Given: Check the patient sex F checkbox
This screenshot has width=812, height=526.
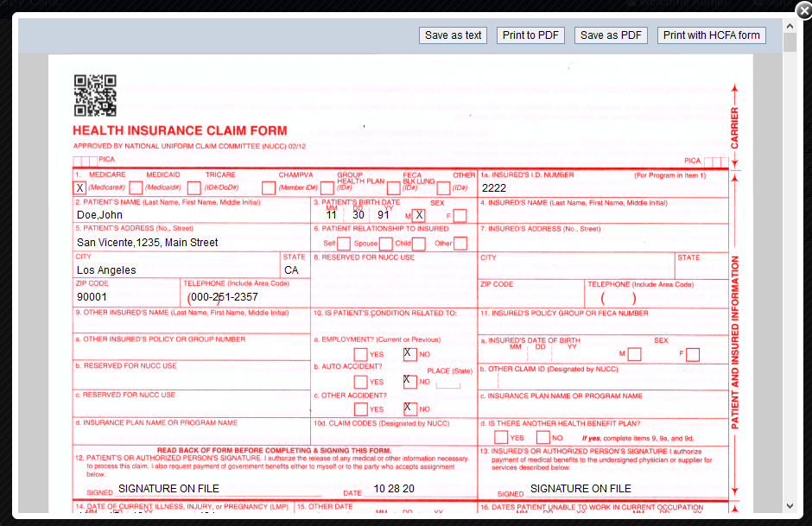Looking at the screenshot, I should (460, 215).
